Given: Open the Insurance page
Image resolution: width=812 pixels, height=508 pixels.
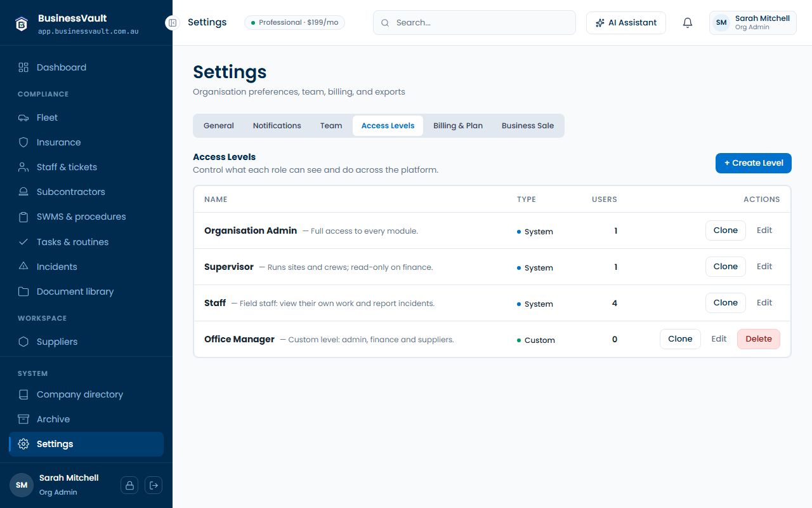Looking at the screenshot, I should click(x=86, y=142).
